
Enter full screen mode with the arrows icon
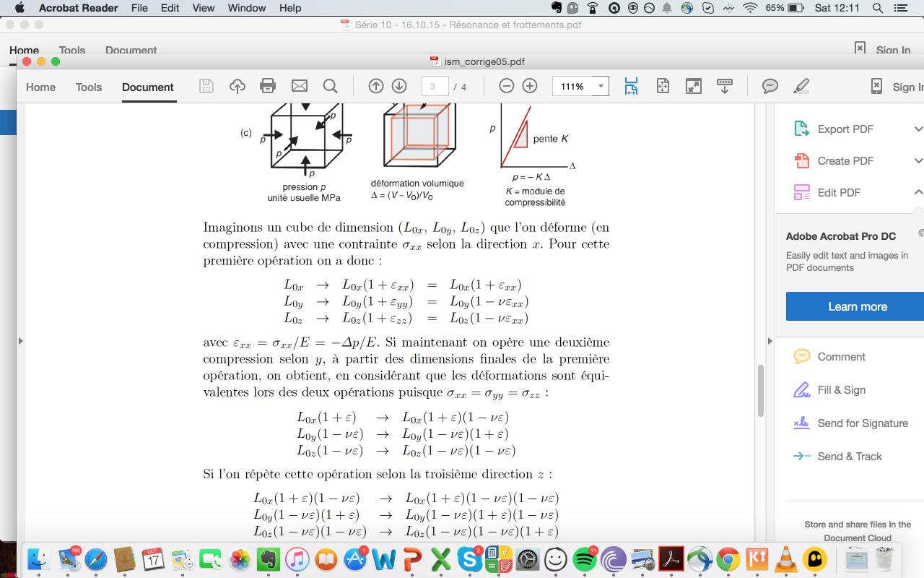pos(694,86)
